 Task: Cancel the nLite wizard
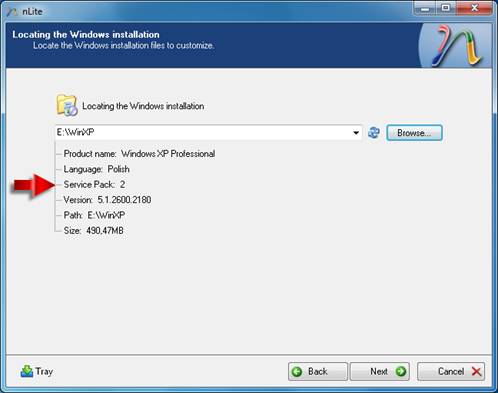[x=451, y=371]
